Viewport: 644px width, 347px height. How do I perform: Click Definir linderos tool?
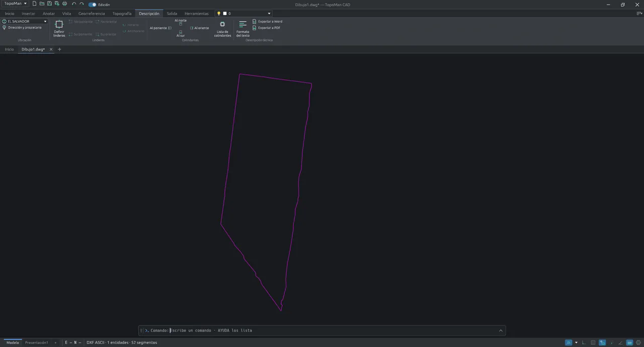59,29
